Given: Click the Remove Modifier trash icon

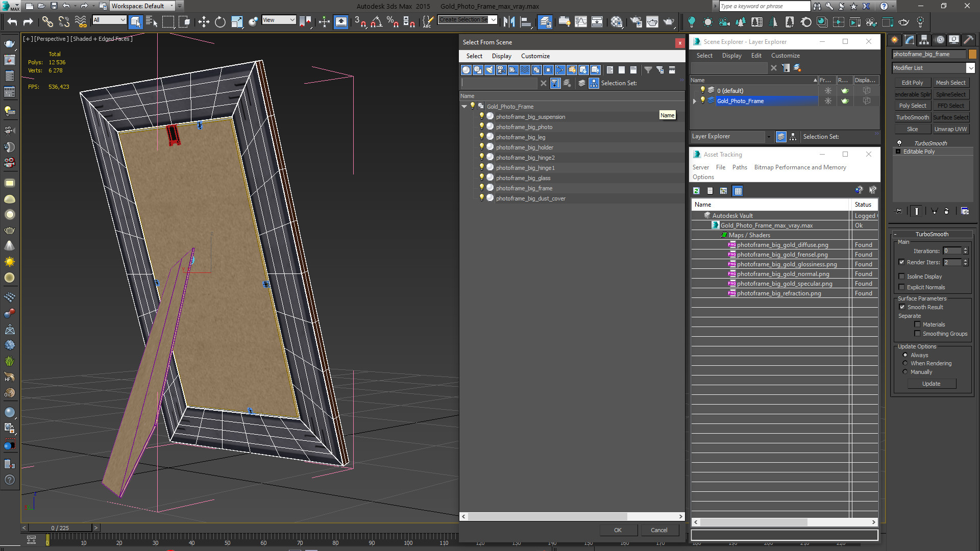Looking at the screenshot, I should click(947, 211).
